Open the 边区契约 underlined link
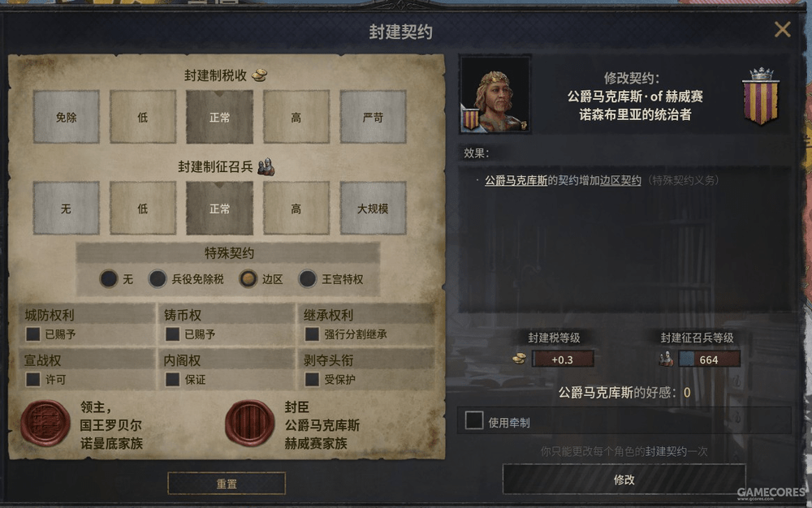Viewport: 812px width, 508px height. [x=620, y=180]
